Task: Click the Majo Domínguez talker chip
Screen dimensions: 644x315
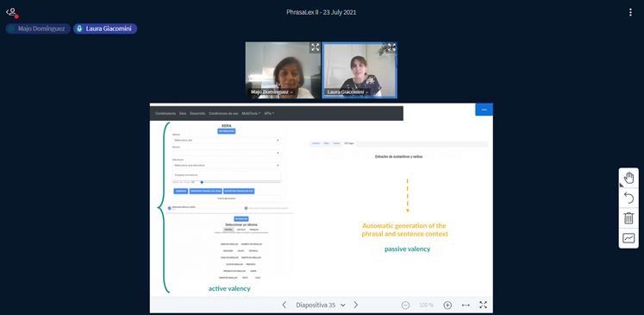Action: point(38,28)
